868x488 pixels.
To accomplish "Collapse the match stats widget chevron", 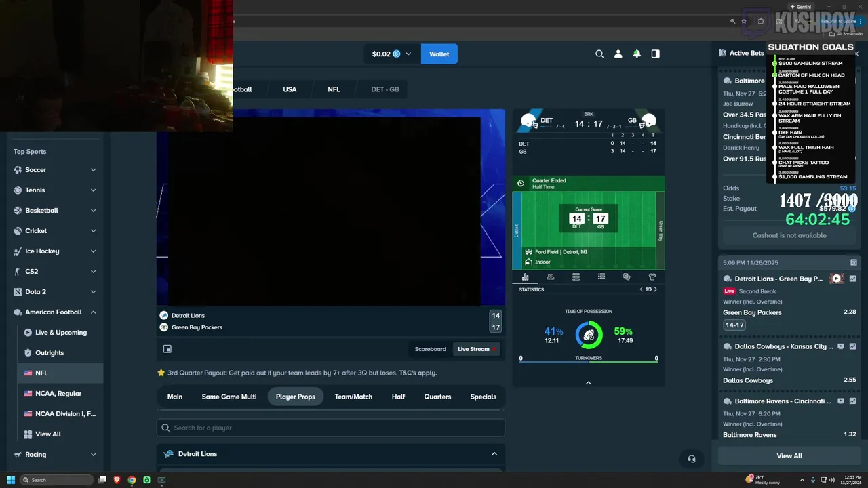I will [588, 383].
